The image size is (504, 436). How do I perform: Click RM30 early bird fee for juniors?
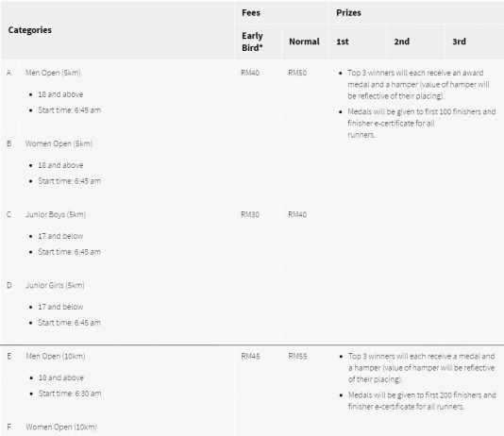click(x=250, y=214)
